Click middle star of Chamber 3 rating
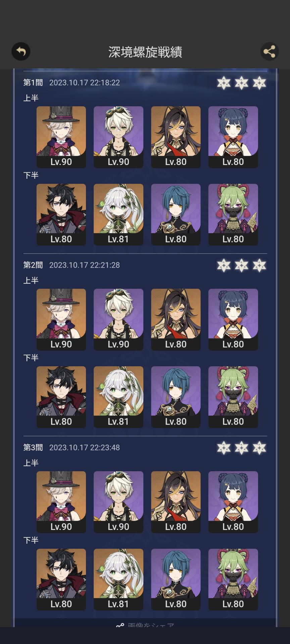 (x=242, y=448)
